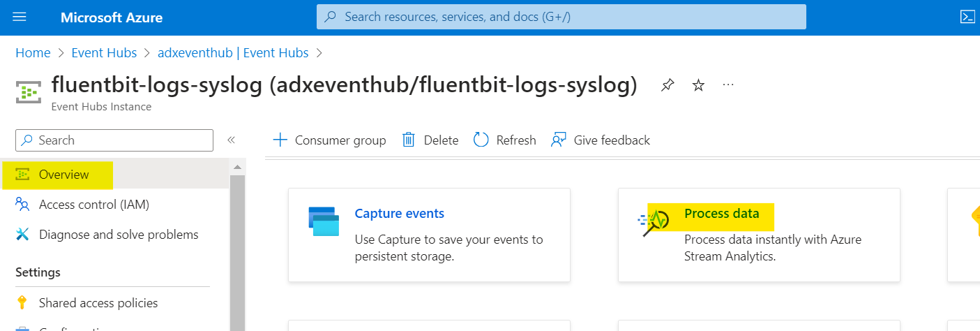Click the Capture events card icon
The image size is (980, 331).
[324, 221]
